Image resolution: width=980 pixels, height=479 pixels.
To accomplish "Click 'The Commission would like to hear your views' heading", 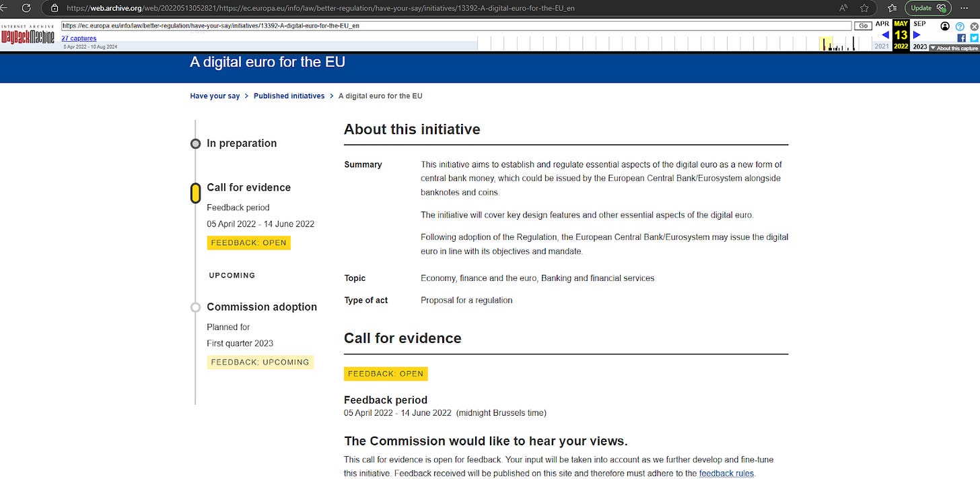I will (x=486, y=441).
